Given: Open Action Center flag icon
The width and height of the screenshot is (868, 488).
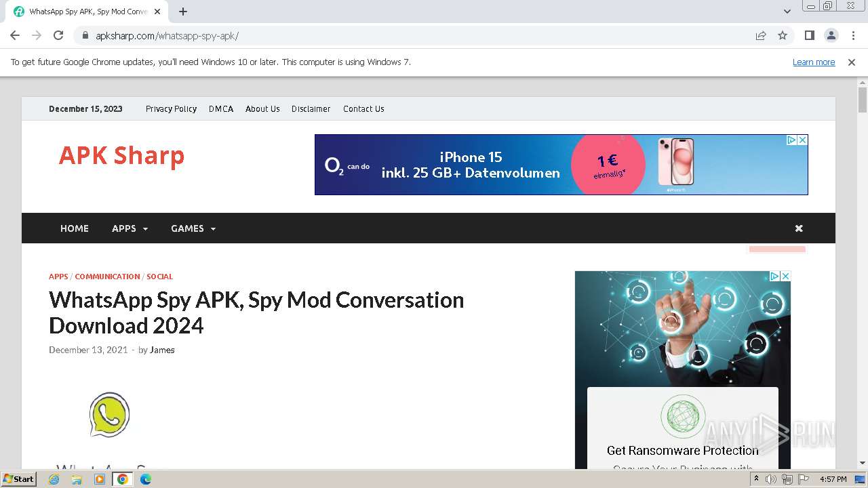Looking at the screenshot, I should tap(804, 479).
